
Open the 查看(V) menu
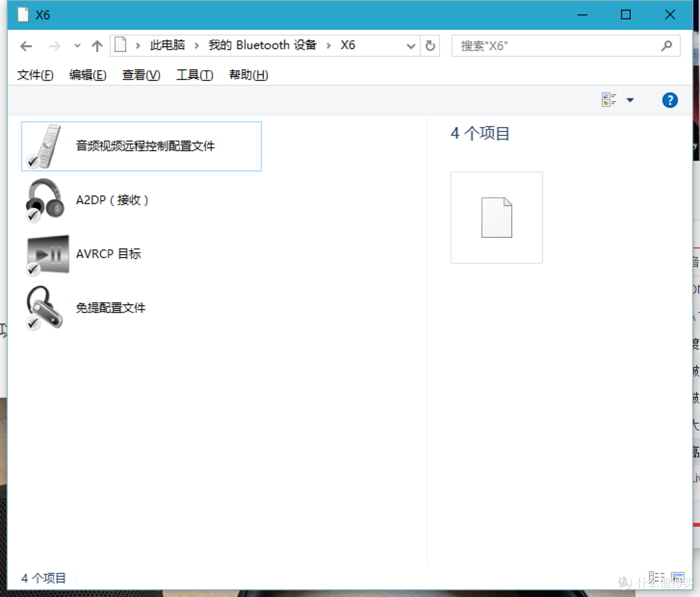pyautogui.click(x=141, y=75)
